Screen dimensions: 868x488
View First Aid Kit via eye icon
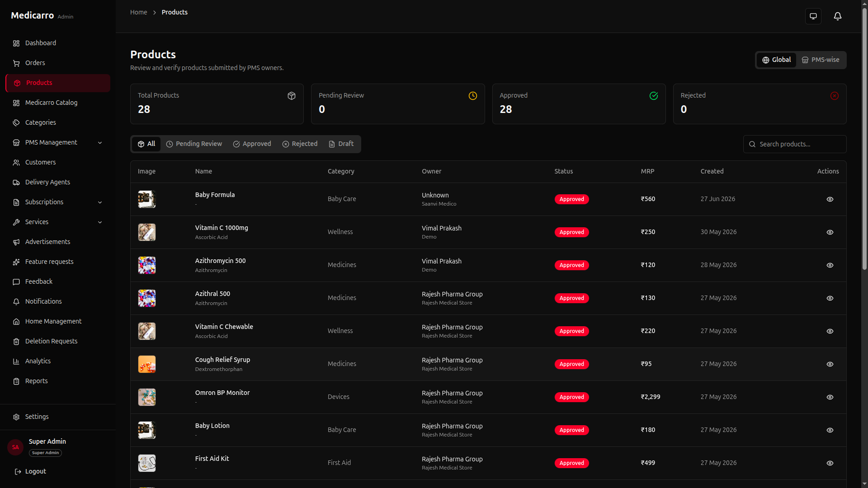tap(830, 463)
